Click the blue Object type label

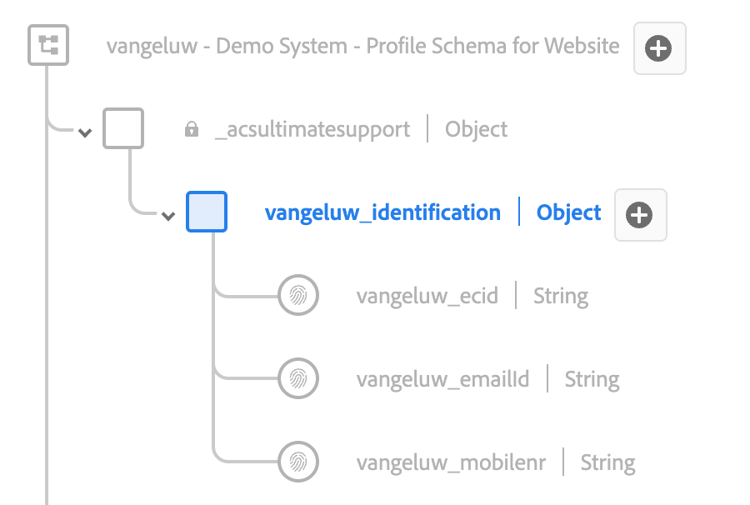pos(569,212)
